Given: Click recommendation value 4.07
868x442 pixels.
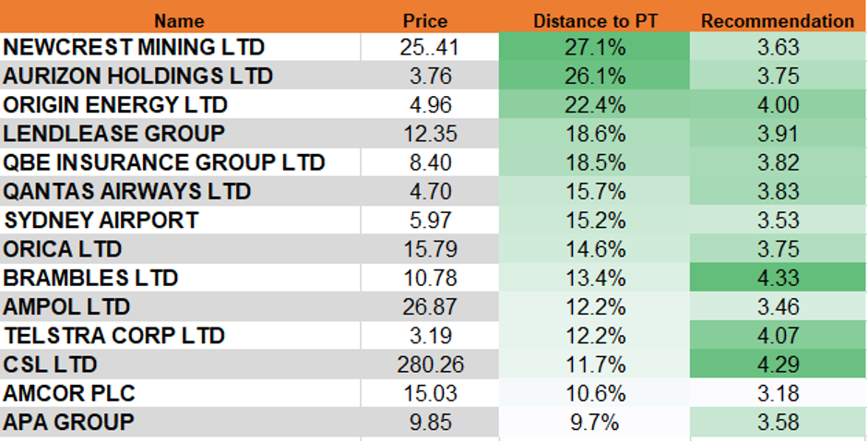Looking at the screenshot, I should pyautogui.click(x=778, y=335).
